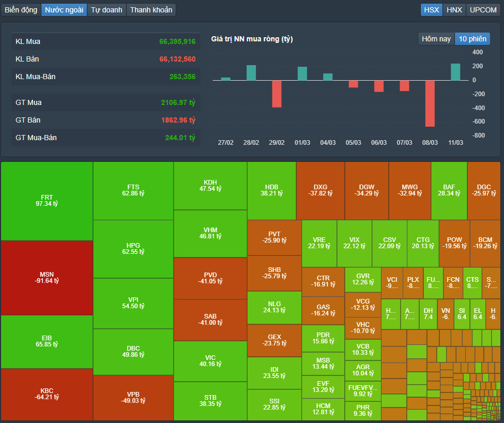
Task: Click the PVD -41.05 tỷ tile
Action: point(210,278)
